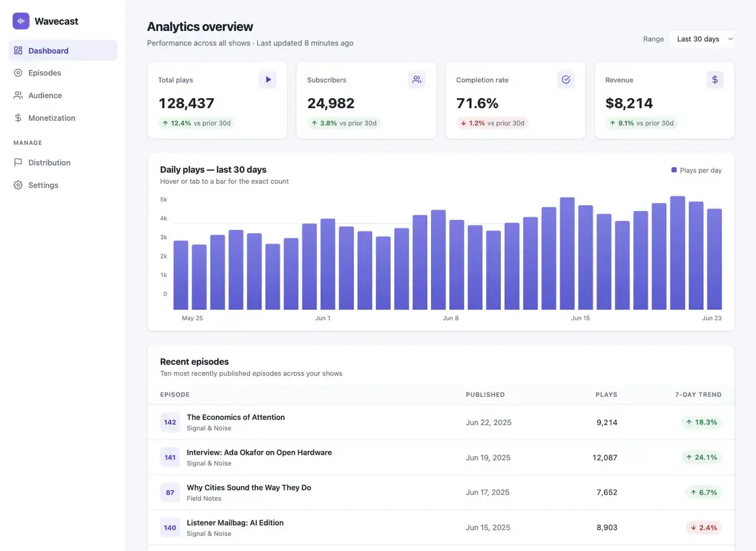Sort by the Published column header
Screen dimensions: 756x551
(485, 395)
